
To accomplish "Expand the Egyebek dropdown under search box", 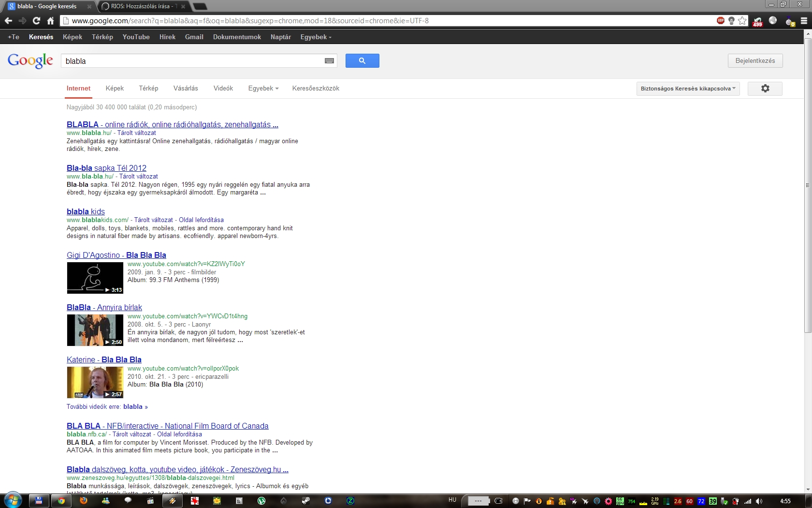I will [263, 89].
